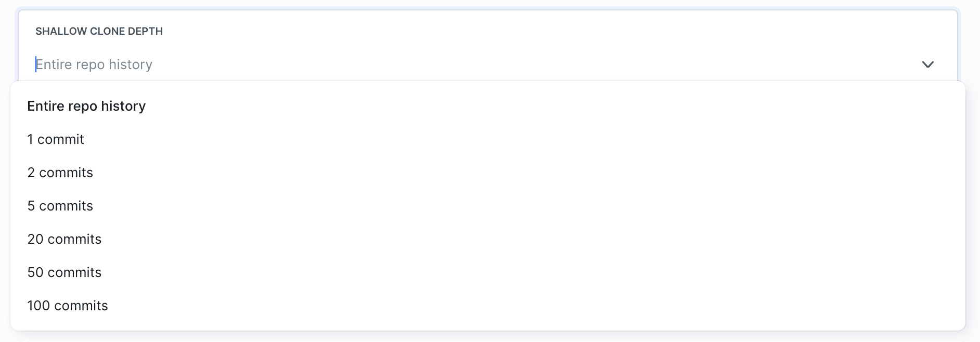Choose full repository history list option
Image resolution: width=980 pixels, height=342 pixels.
[86, 106]
